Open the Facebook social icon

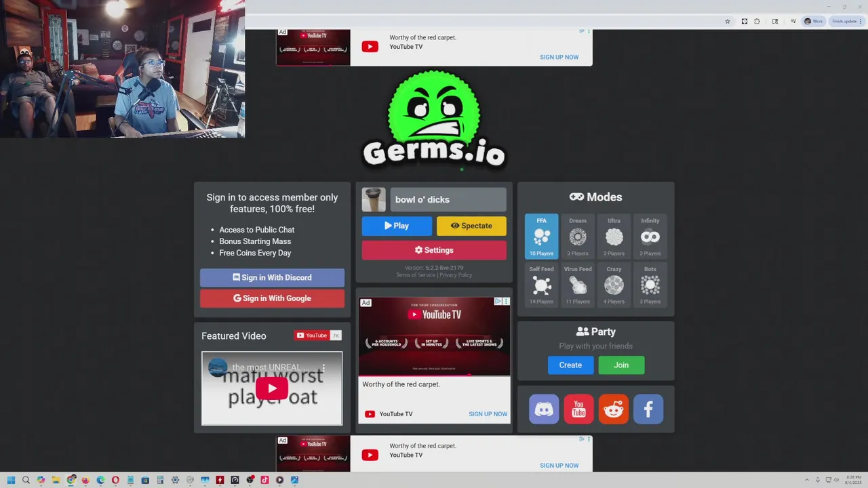pyautogui.click(x=648, y=409)
